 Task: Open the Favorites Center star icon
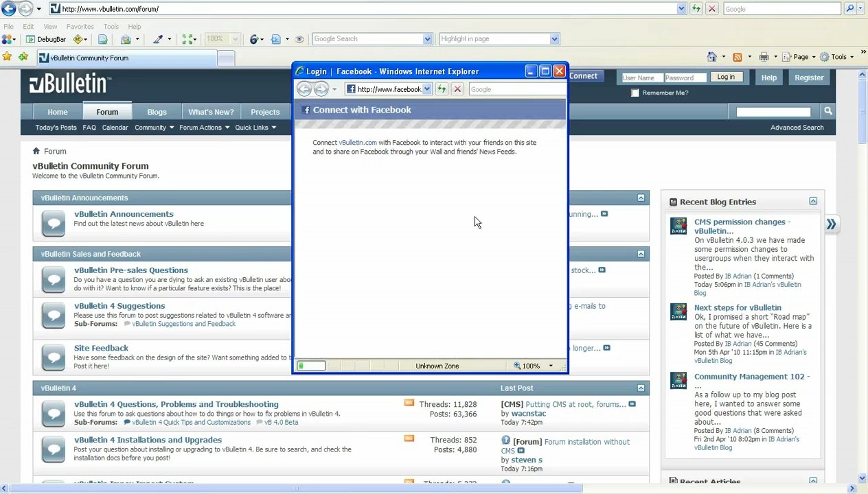point(8,57)
